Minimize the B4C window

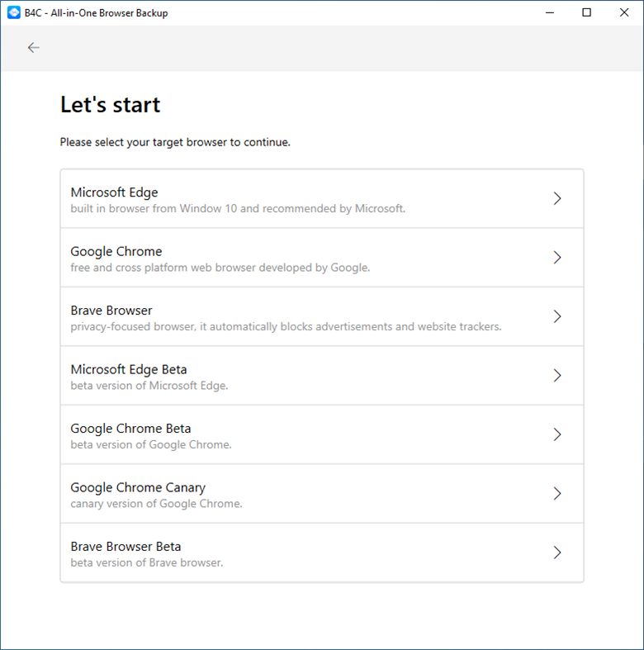[550, 13]
